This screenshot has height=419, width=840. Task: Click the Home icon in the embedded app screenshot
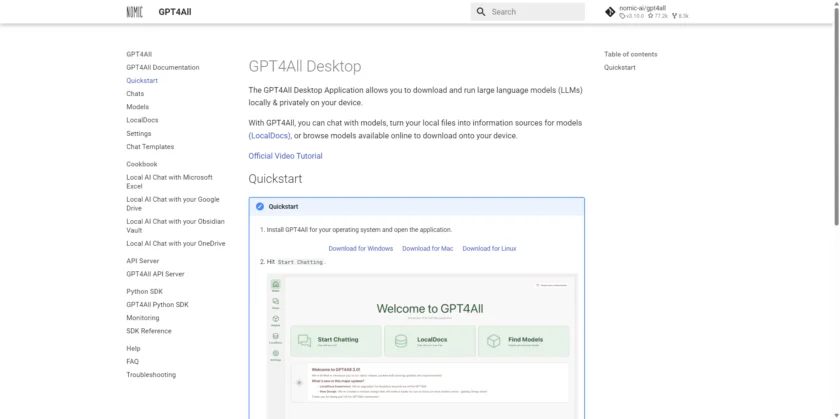[x=275, y=286]
